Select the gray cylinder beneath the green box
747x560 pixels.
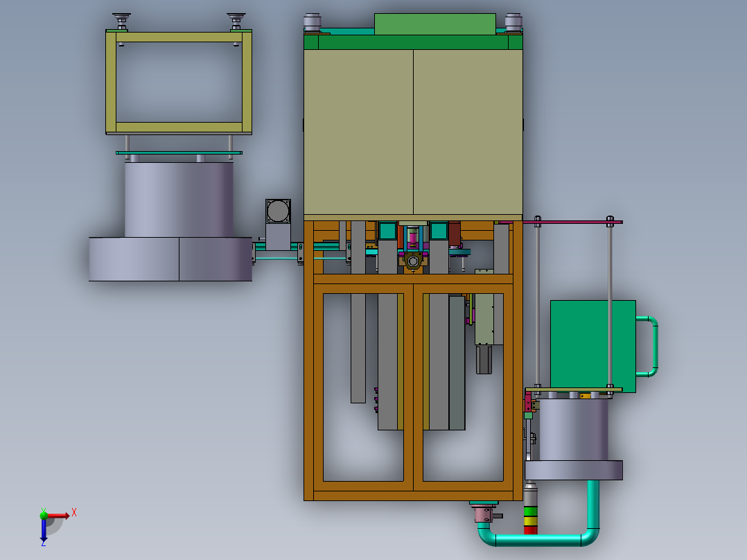(x=574, y=430)
